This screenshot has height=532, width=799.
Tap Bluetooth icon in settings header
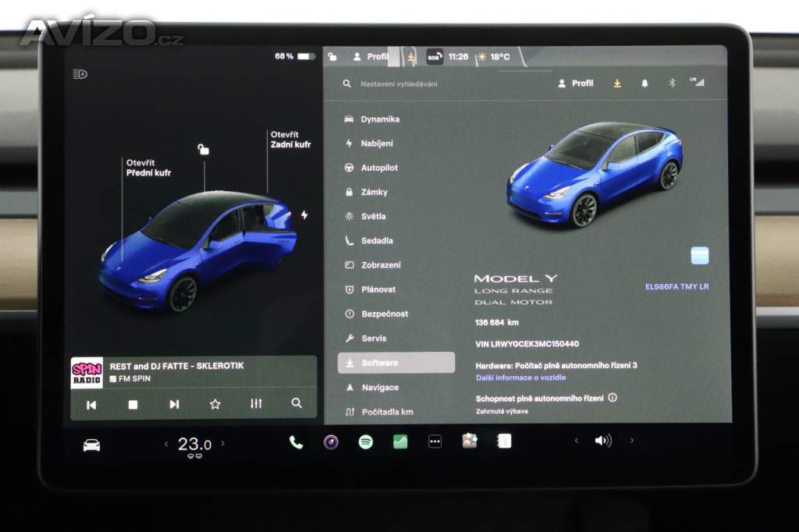(672, 83)
